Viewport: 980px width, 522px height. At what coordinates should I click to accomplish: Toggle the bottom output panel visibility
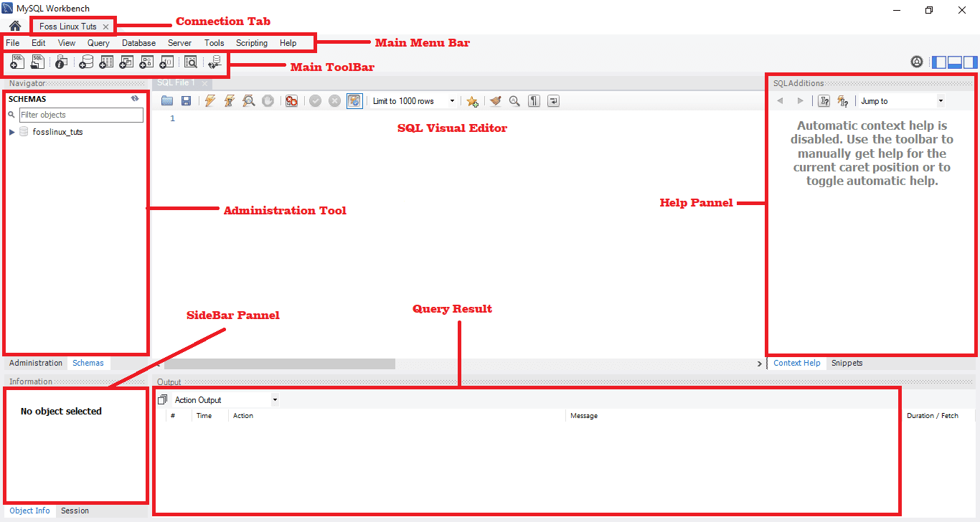tap(955, 62)
